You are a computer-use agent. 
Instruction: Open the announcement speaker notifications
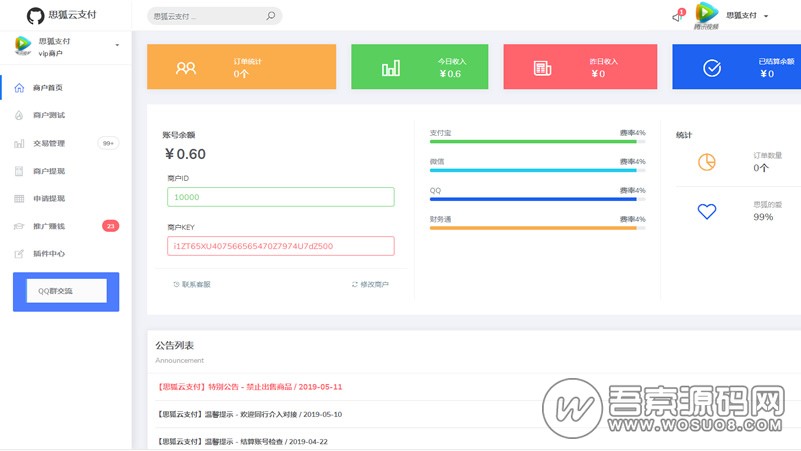tap(677, 16)
